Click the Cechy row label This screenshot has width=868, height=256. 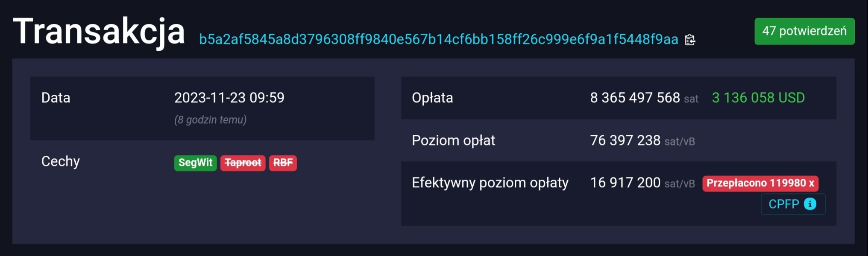point(61,161)
